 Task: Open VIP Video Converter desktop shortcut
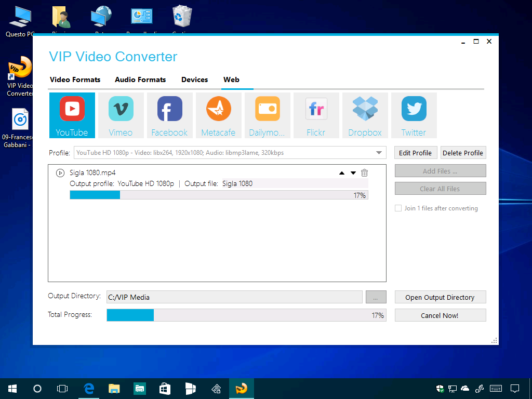pyautogui.click(x=20, y=76)
